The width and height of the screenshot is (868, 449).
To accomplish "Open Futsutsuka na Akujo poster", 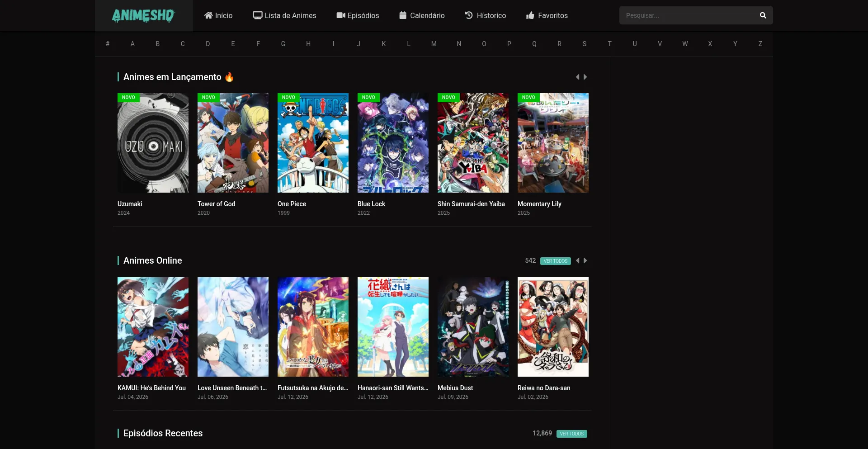I will coord(313,327).
